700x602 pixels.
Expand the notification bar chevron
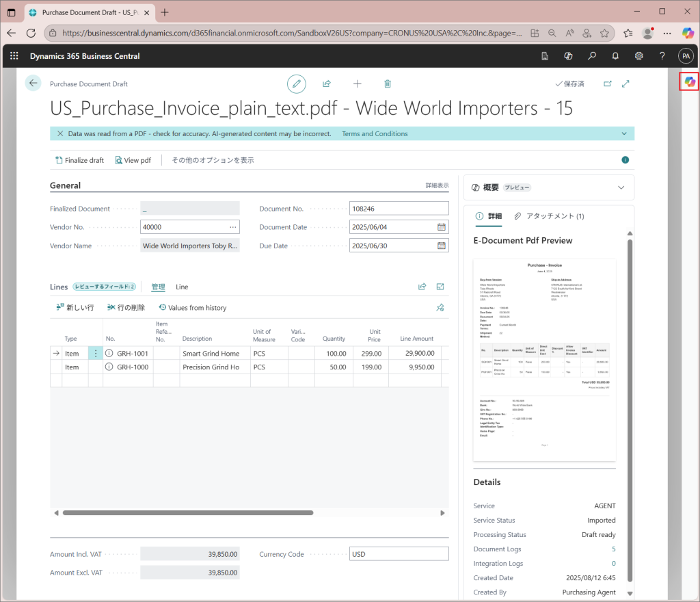pos(624,133)
